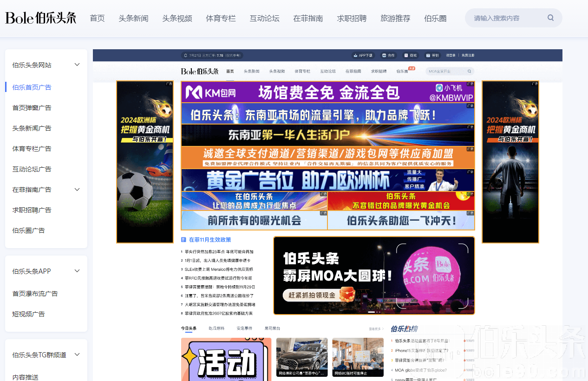The image size is (588, 381).
Task: Open 求职招聘广告 sidebar item
Action: coord(32,210)
